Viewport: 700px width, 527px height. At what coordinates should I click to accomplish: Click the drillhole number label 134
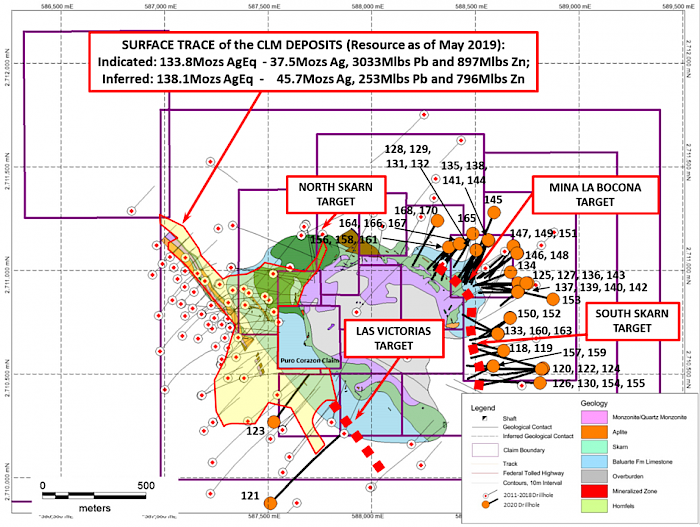click(x=527, y=265)
